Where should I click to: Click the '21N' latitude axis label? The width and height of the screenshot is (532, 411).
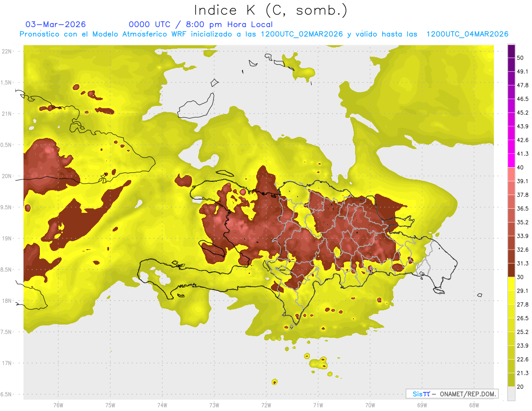point(7,114)
